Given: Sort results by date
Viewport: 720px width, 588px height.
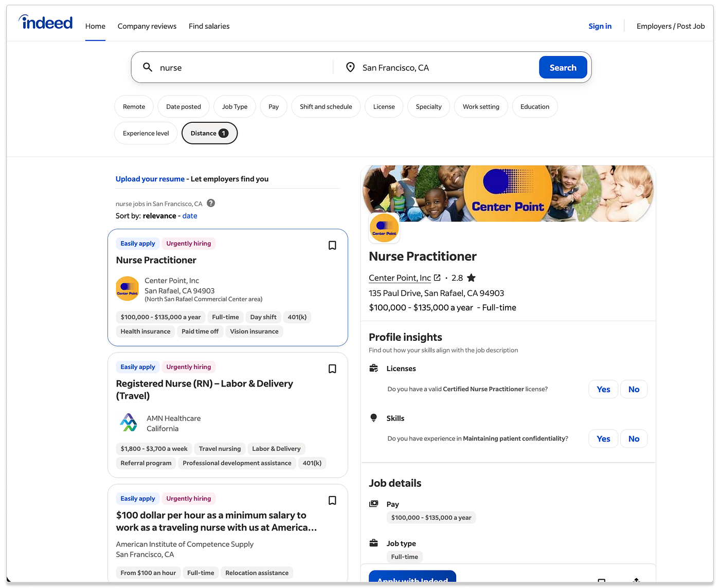Looking at the screenshot, I should (190, 216).
